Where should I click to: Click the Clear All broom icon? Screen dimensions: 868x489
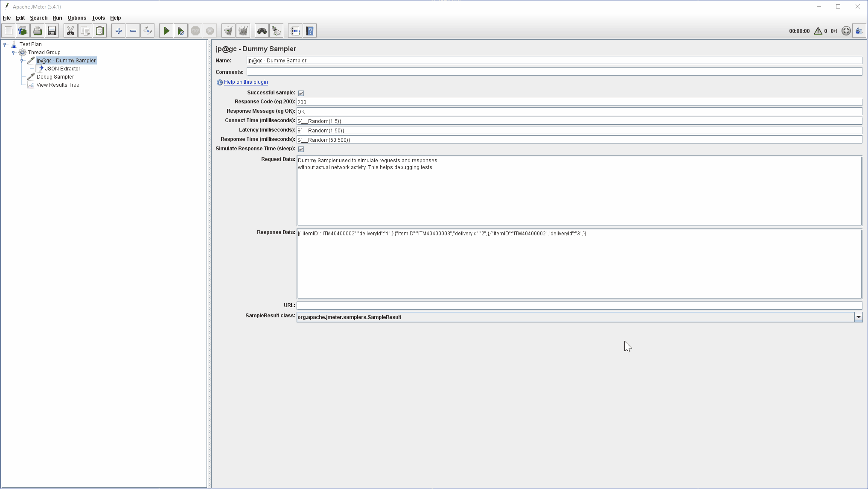[x=243, y=30]
